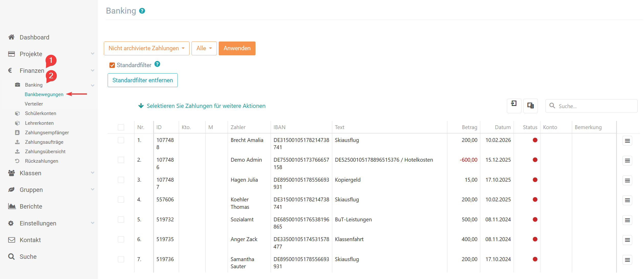Open row menu for Brecht Amalia payment
644x279 pixels.
click(627, 141)
